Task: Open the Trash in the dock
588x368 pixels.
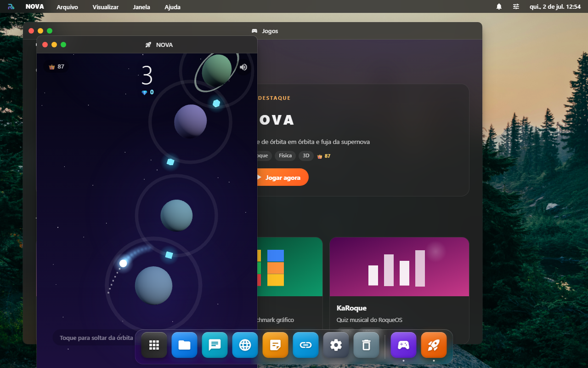Action: click(367, 345)
